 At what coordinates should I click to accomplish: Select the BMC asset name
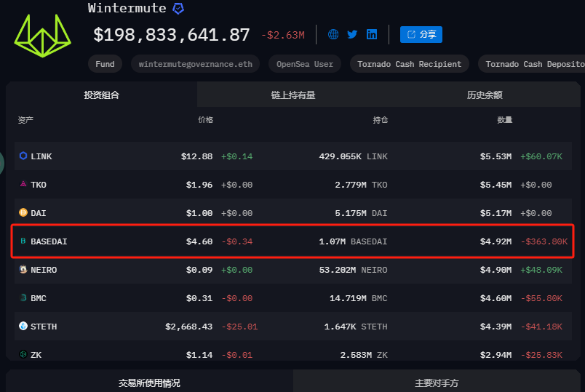tap(39, 298)
